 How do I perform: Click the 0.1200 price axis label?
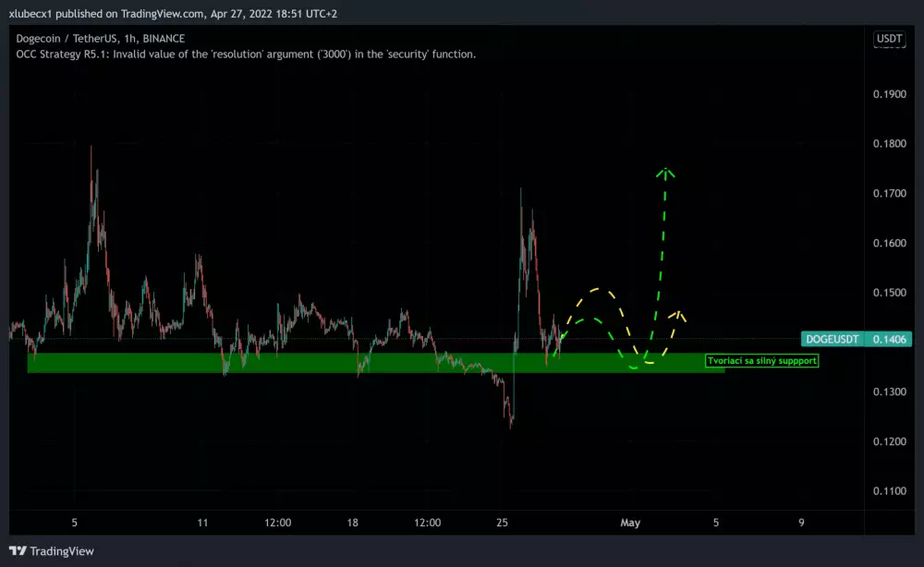[x=891, y=441]
